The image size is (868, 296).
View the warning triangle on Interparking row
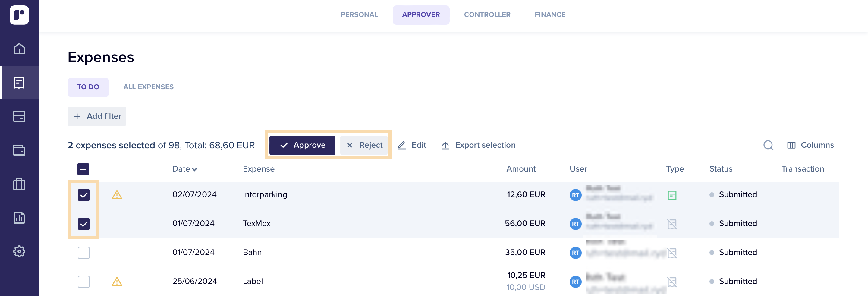[x=117, y=194]
